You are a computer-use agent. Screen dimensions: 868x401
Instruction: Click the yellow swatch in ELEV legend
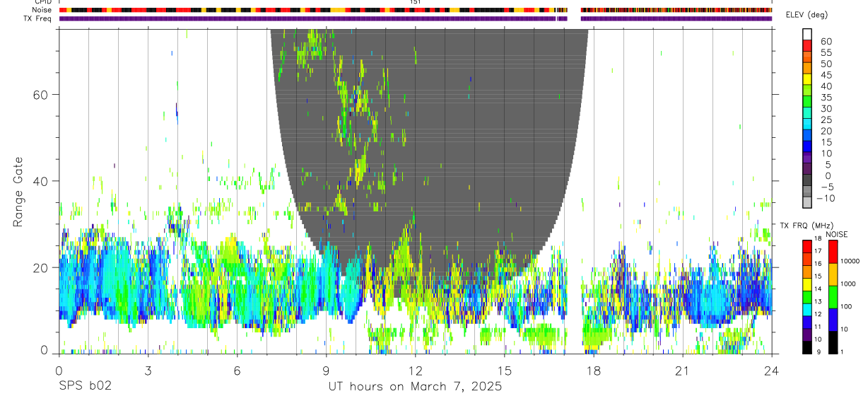click(807, 79)
